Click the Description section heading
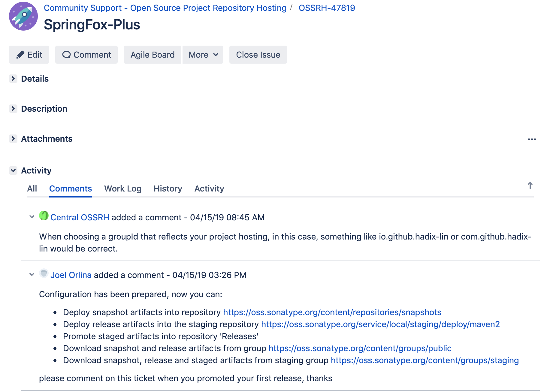This screenshot has height=392, width=547. (44, 109)
